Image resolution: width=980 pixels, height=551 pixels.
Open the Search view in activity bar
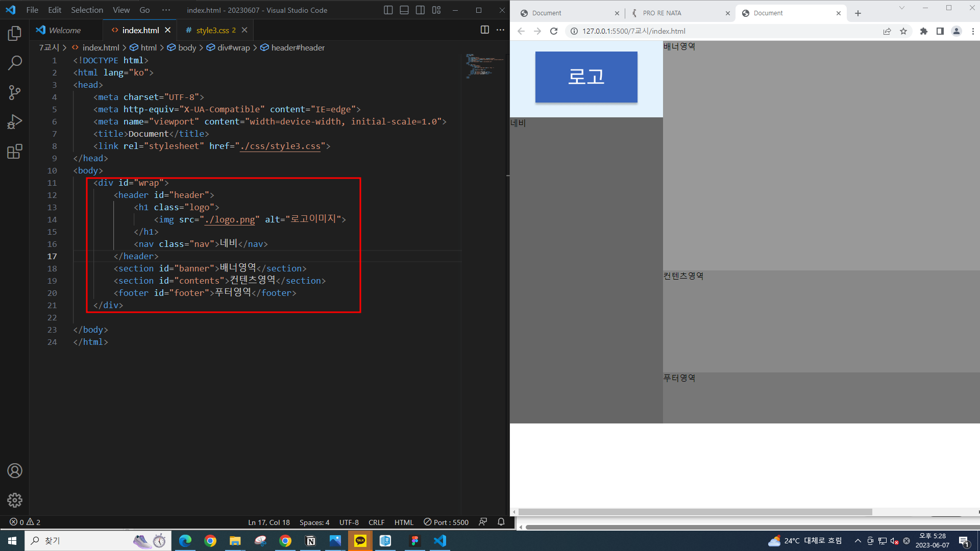[15, 63]
